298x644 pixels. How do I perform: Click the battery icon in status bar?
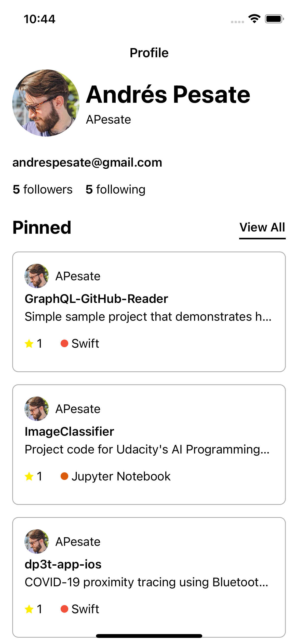pyautogui.click(x=274, y=19)
